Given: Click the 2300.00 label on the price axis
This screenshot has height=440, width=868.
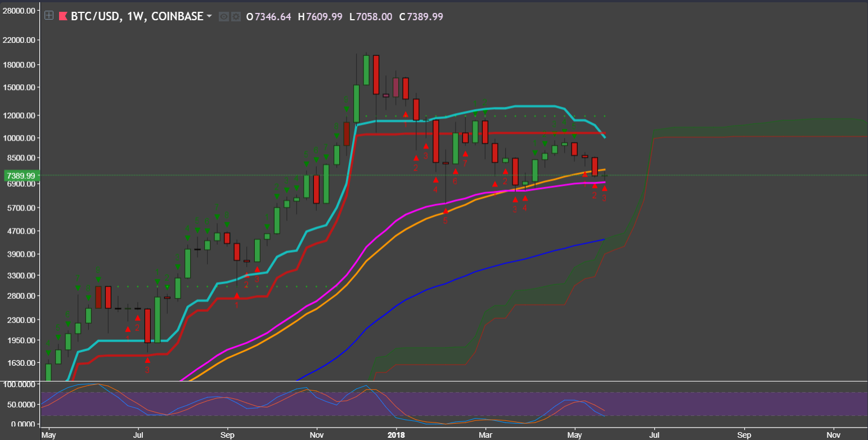Looking at the screenshot, I should coord(22,320).
